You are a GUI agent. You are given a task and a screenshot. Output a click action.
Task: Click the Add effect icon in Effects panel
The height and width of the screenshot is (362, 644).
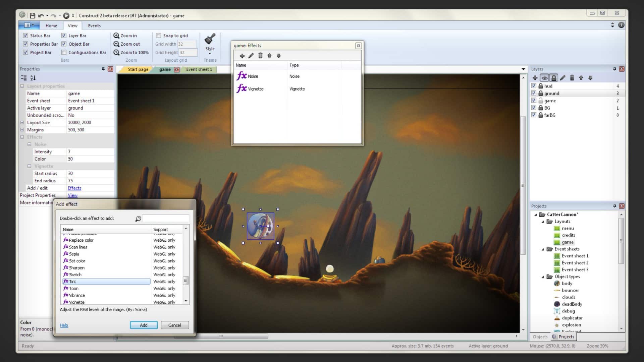(242, 55)
